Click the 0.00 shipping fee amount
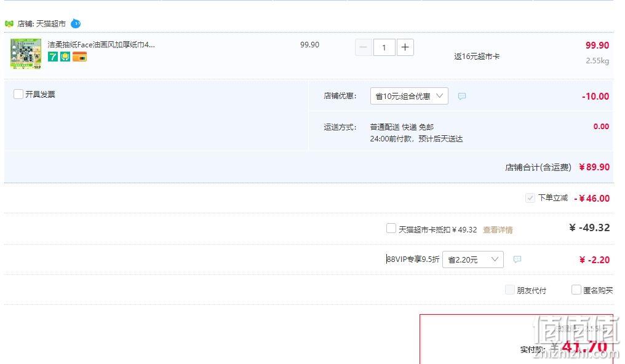 (601, 127)
